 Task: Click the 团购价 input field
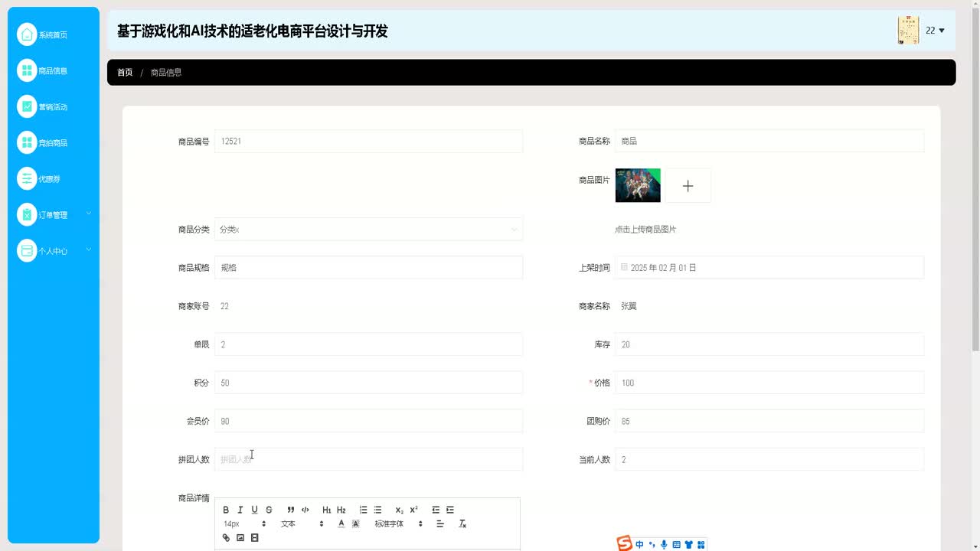pos(769,420)
